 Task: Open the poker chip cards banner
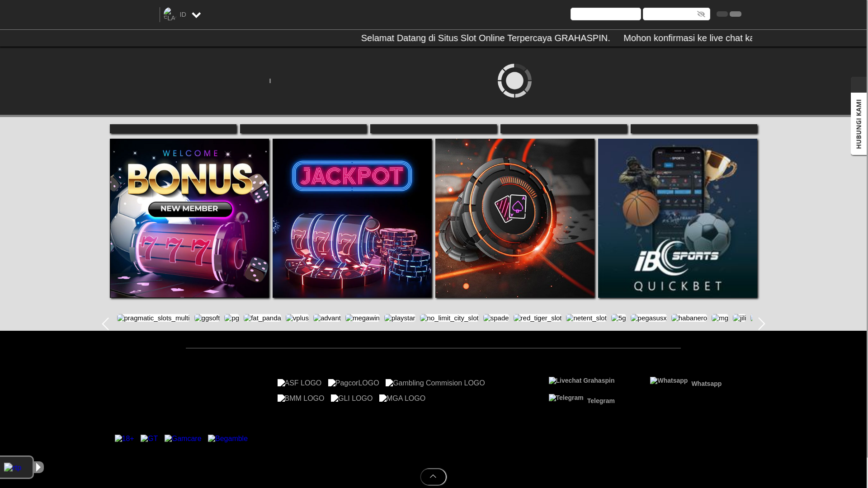(x=515, y=218)
